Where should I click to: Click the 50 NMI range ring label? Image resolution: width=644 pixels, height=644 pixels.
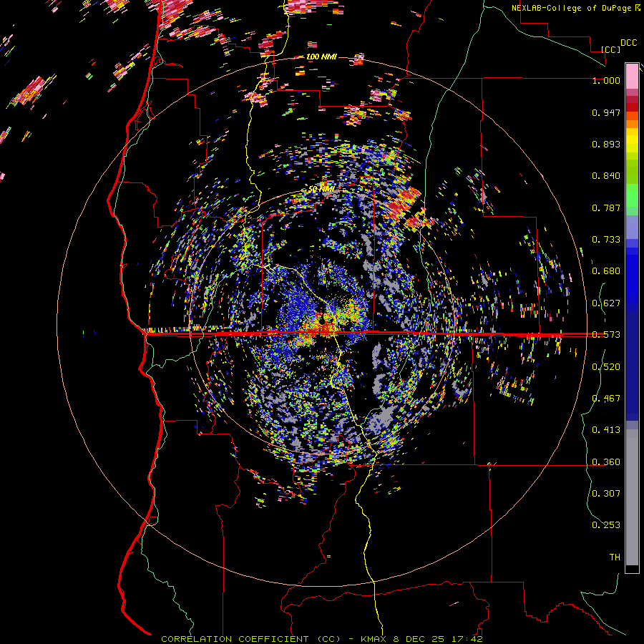click(321, 189)
